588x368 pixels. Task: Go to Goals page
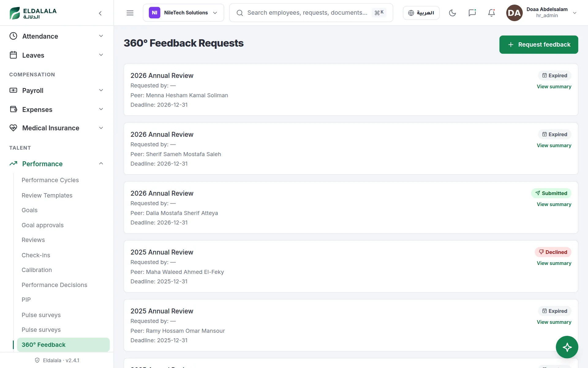coord(29,210)
